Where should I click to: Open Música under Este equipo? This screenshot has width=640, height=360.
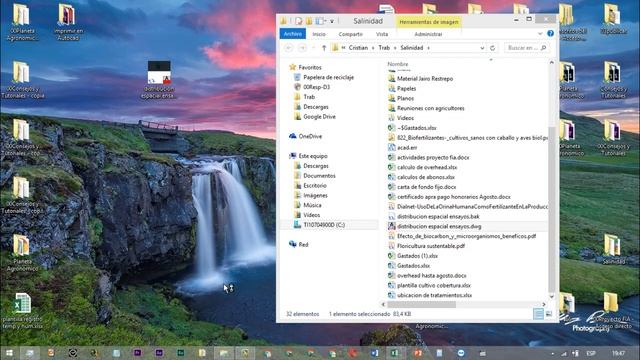coord(312,205)
